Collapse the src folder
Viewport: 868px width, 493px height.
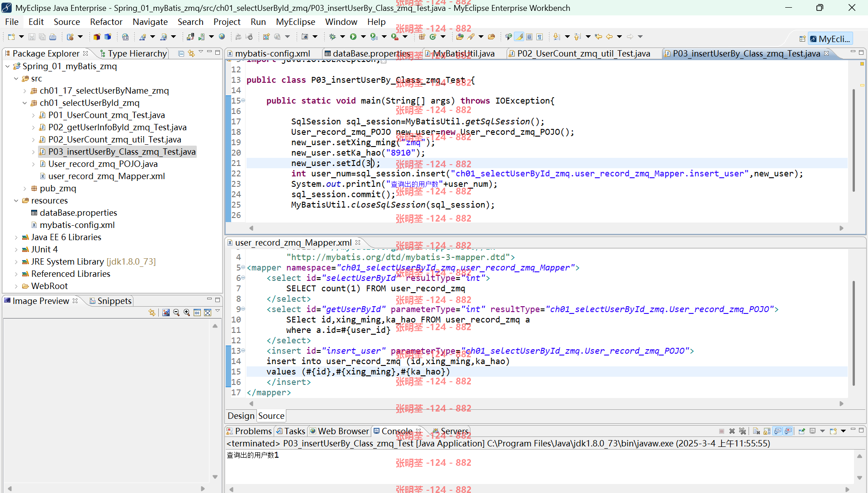point(16,79)
